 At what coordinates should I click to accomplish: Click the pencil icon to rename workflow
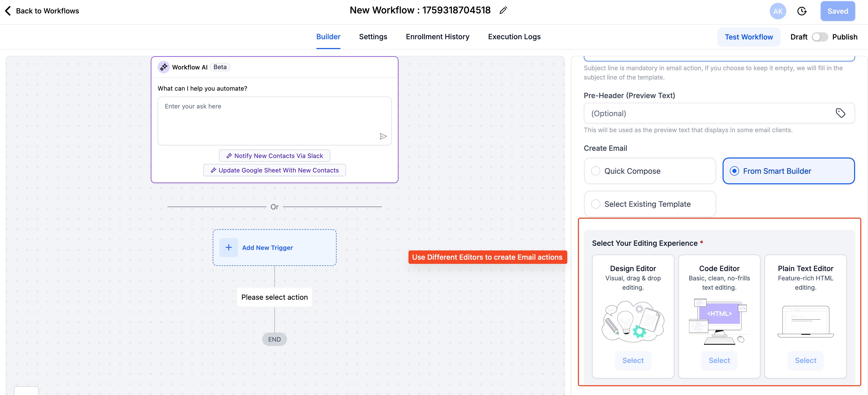(503, 11)
